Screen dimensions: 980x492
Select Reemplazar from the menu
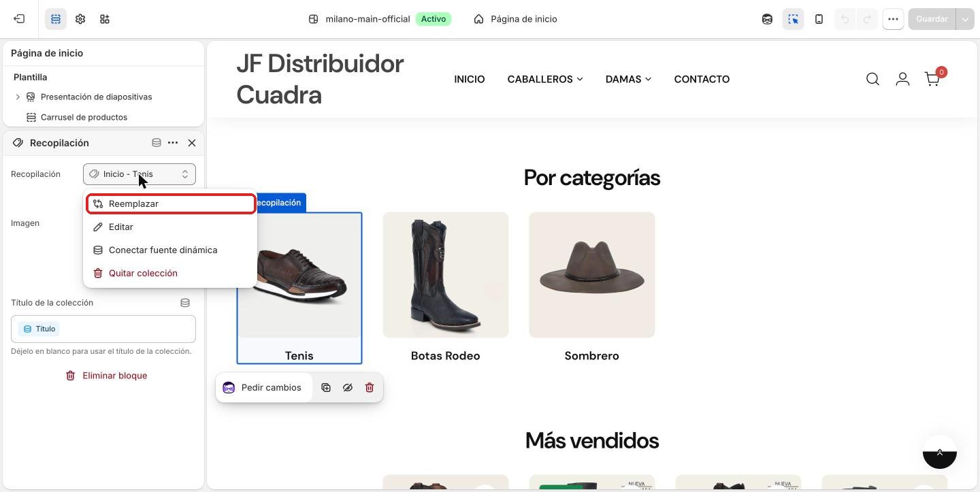tap(171, 204)
